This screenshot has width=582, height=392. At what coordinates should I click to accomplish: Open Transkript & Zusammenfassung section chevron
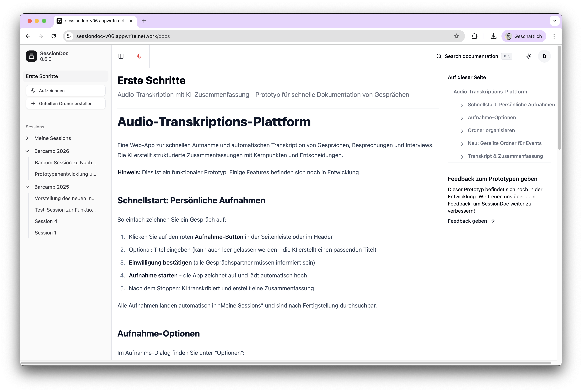coord(462,156)
